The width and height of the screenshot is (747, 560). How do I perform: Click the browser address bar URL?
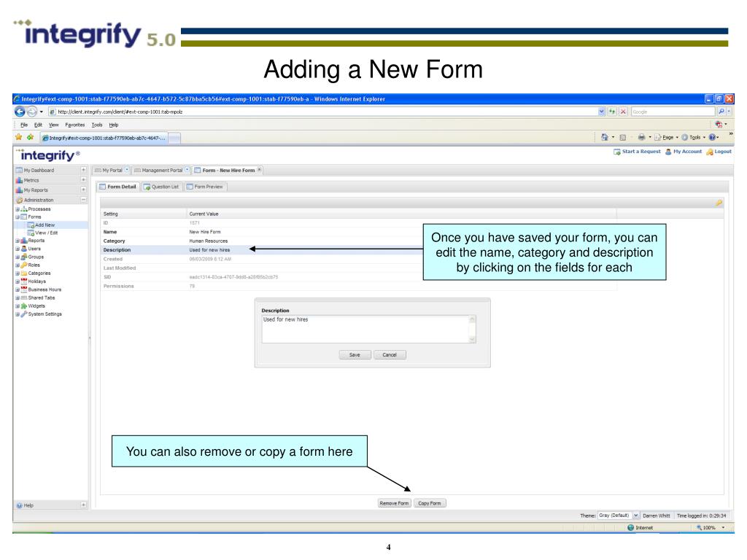click(324, 112)
